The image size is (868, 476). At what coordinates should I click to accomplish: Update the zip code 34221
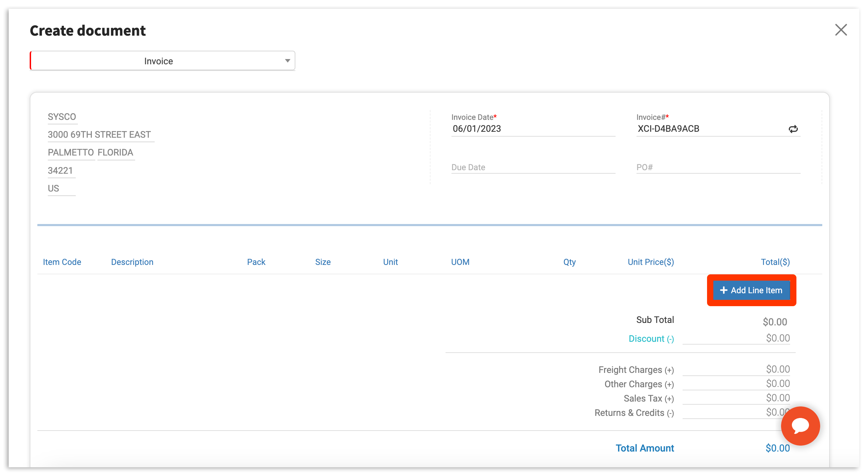(61, 170)
